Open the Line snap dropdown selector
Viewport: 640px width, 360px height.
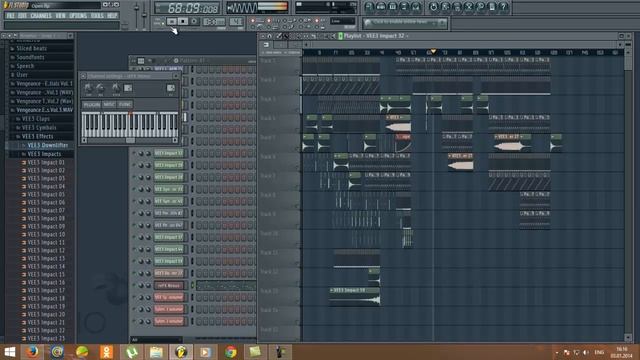pos(342,21)
